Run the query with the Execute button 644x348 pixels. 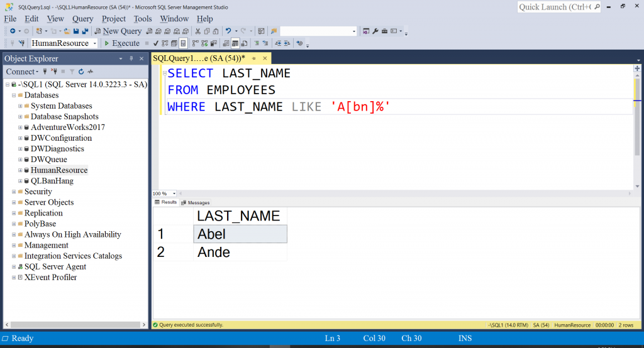point(122,43)
